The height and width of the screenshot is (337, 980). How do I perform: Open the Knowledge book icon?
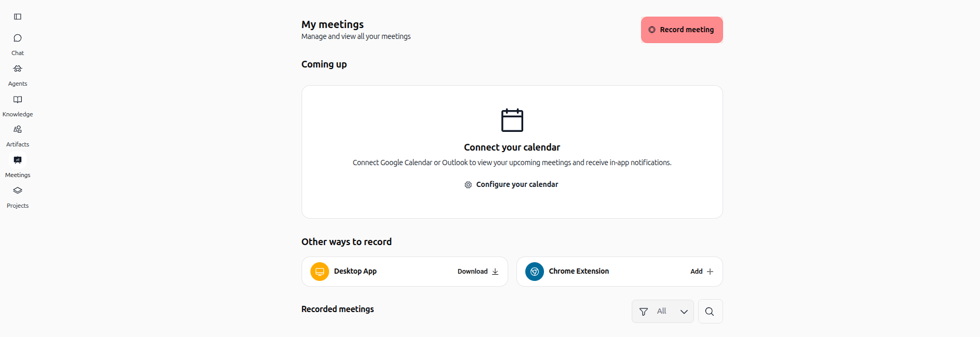coord(18,100)
